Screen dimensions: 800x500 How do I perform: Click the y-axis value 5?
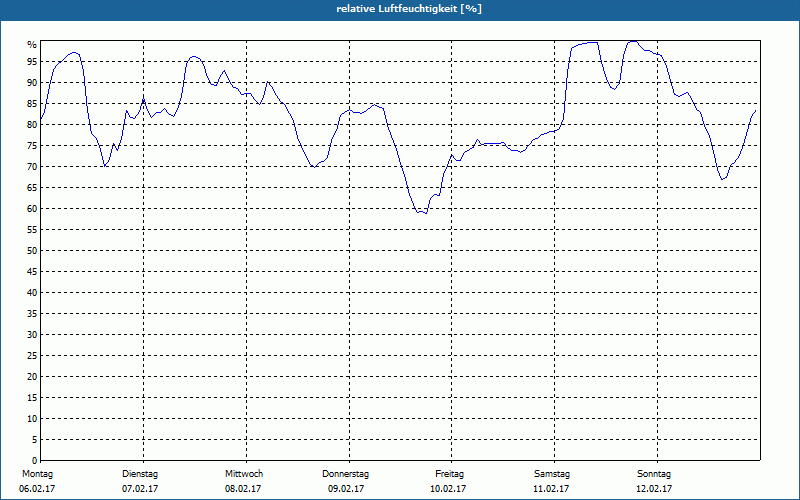click(x=35, y=440)
